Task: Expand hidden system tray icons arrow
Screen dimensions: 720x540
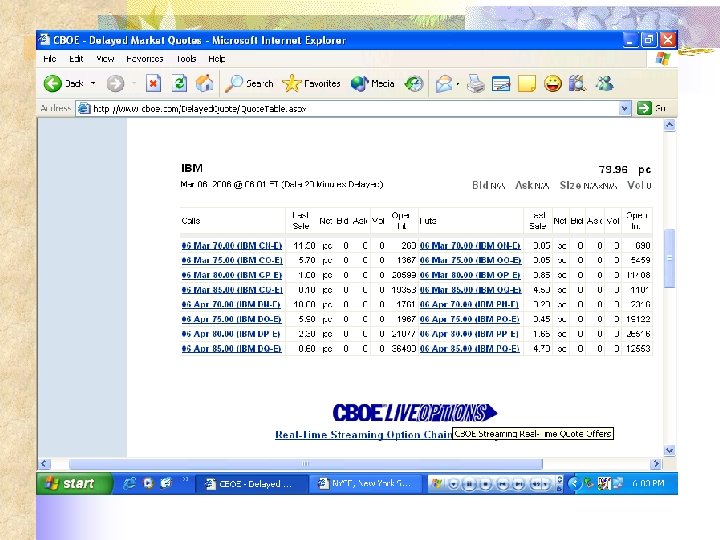Action: tap(574, 483)
